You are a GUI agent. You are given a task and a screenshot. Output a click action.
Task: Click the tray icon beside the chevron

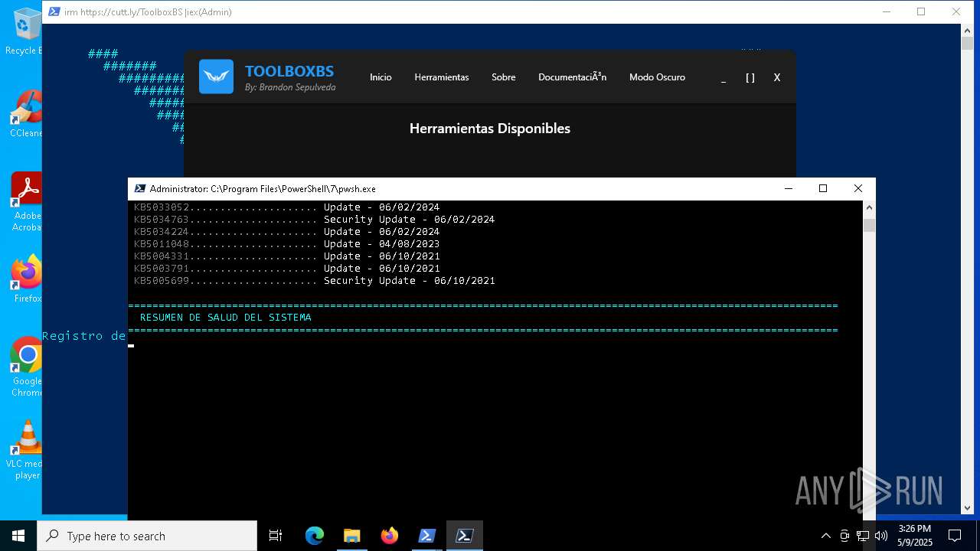(x=844, y=536)
